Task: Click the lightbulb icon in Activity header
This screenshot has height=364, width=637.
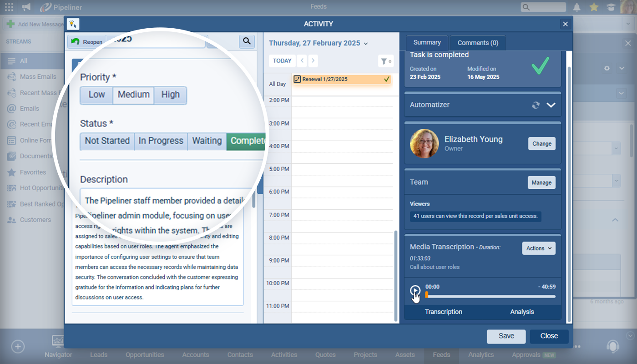Action: (x=73, y=24)
